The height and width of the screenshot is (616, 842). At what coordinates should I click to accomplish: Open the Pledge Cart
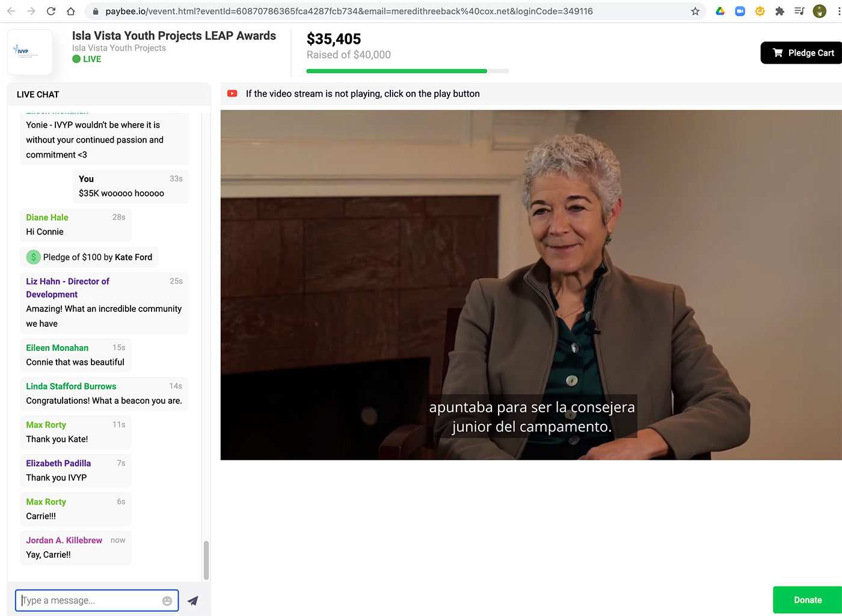coord(802,53)
